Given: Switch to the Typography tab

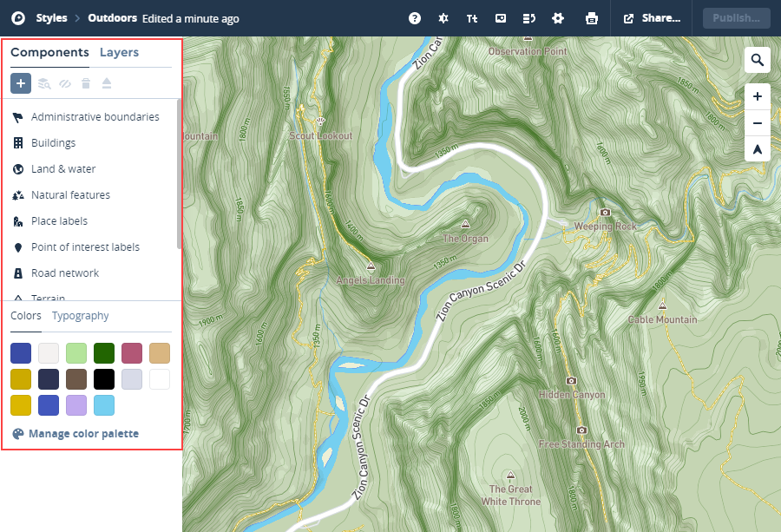Looking at the screenshot, I should 80,316.
